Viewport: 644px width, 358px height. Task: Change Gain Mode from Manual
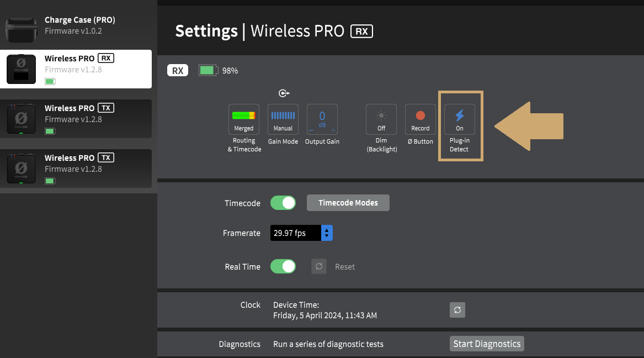click(x=283, y=119)
